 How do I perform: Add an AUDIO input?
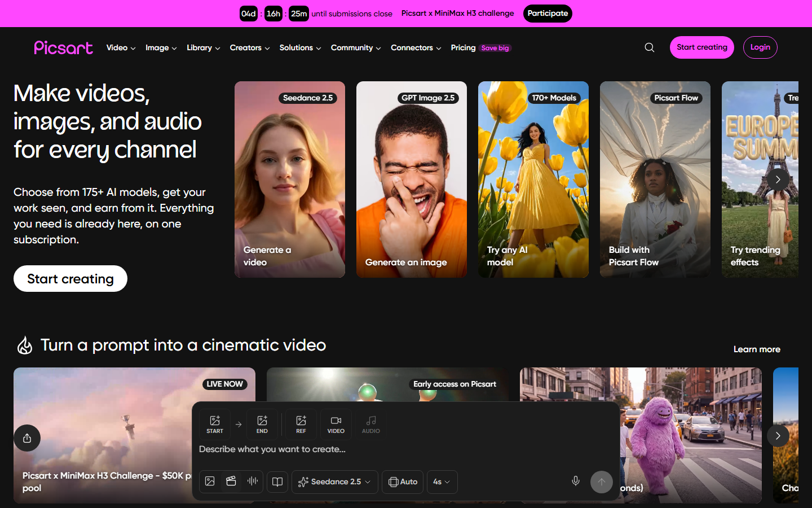[371, 424]
